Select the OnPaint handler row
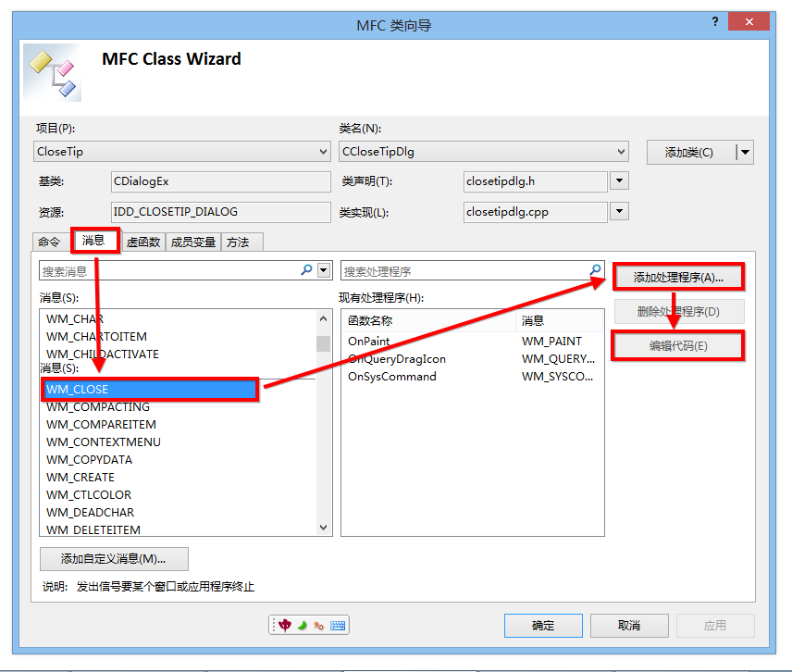 point(472,342)
